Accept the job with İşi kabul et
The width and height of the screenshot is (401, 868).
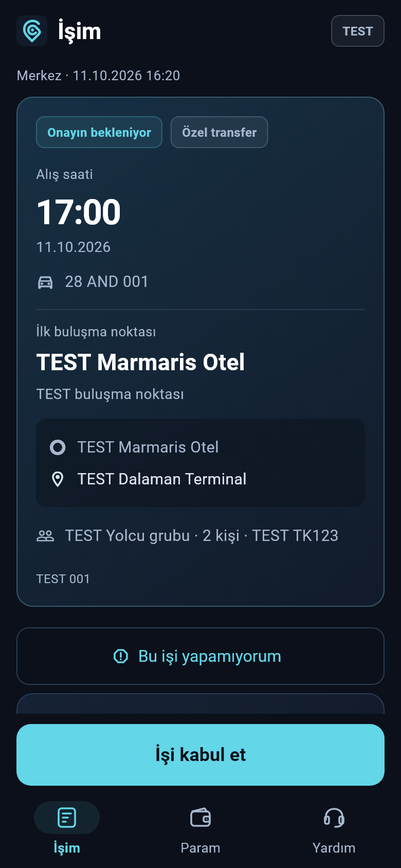tap(200, 754)
